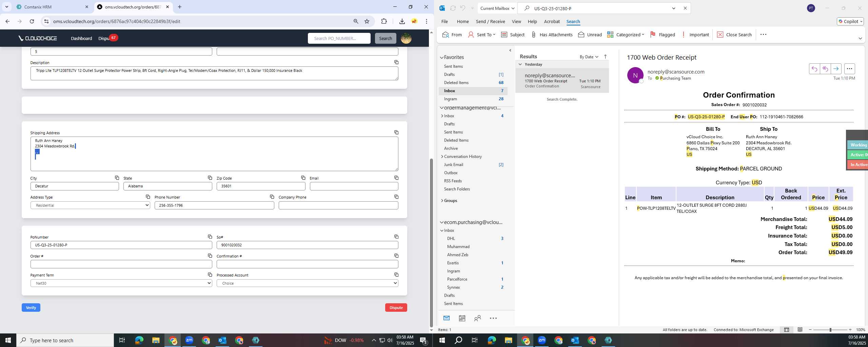Click the zoom magnifier icon in address bar
This screenshot has width=868, height=347.
[x=356, y=21]
